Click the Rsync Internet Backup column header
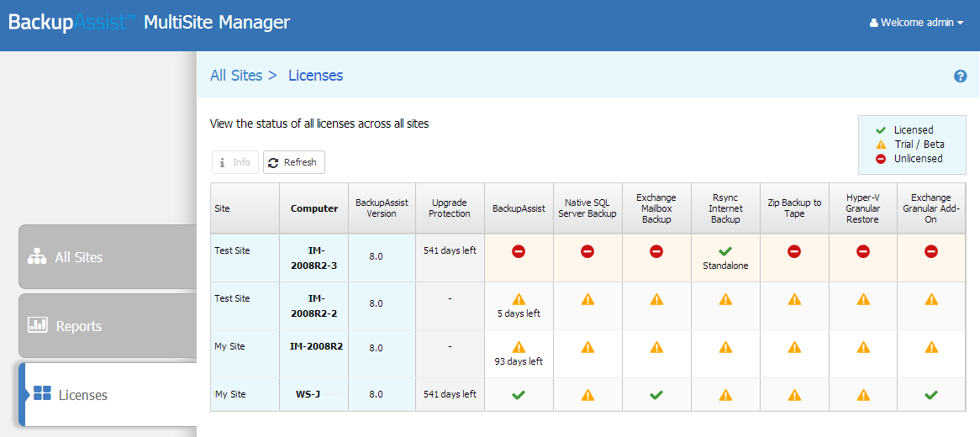 (725, 208)
